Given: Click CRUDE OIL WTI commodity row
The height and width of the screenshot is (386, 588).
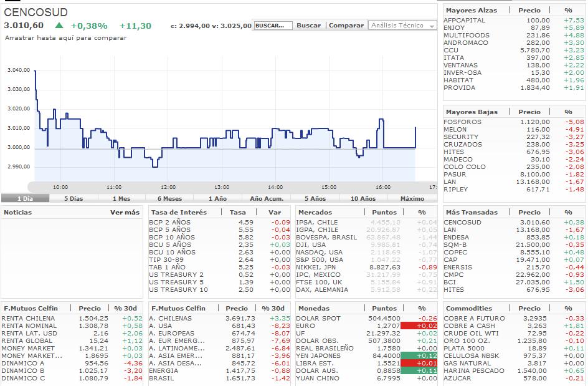Looking at the screenshot, I should (514, 334).
